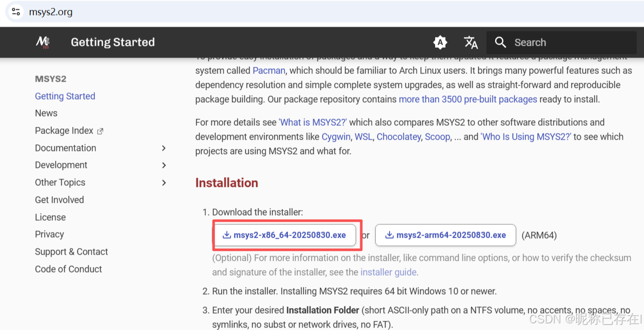
Task: Open Code of Conduct in sidebar
Action: pos(68,269)
